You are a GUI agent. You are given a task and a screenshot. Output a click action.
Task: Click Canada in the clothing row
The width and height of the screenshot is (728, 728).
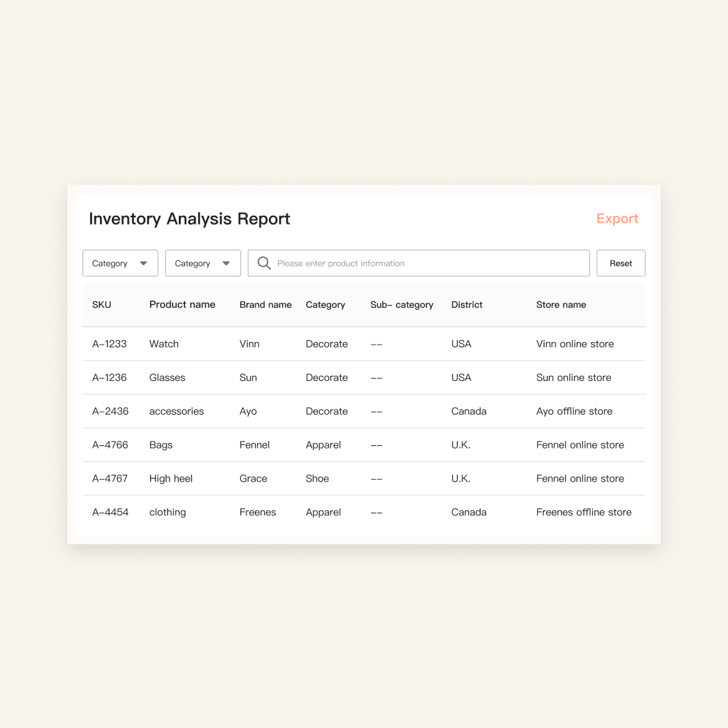pos(468,512)
